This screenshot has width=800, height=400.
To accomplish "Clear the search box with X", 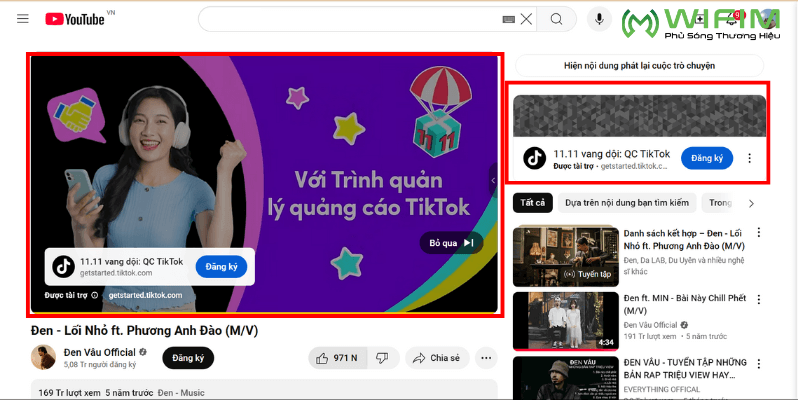I will (526, 19).
